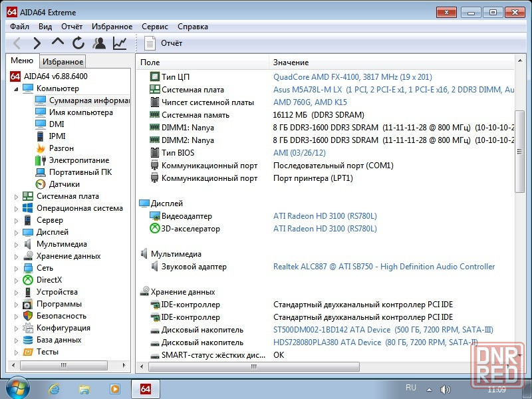Open the user management toolbar icon
Image resolution: width=532 pixels, height=399 pixels.
99,43
